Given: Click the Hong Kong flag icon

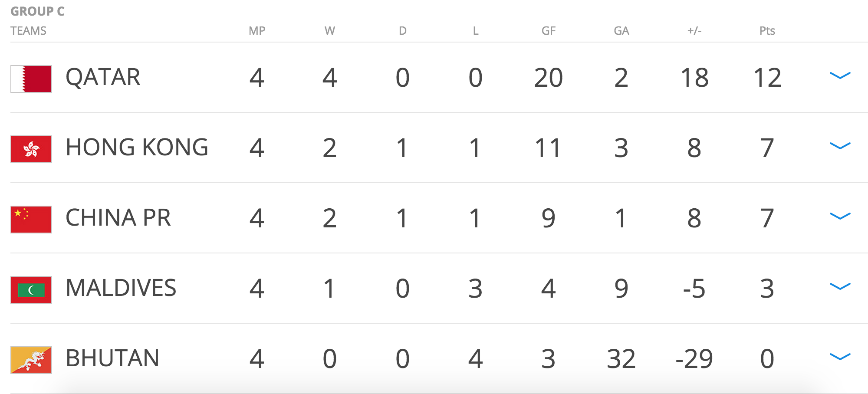Looking at the screenshot, I should pos(31,149).
